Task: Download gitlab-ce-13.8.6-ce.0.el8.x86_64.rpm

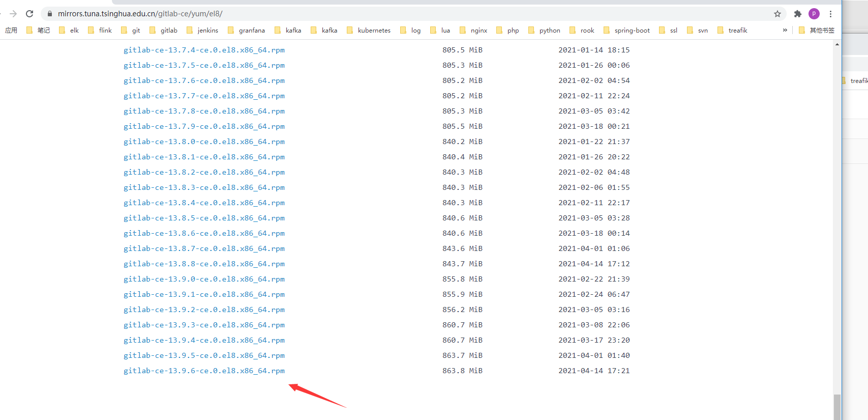Action: coord(204,233)
